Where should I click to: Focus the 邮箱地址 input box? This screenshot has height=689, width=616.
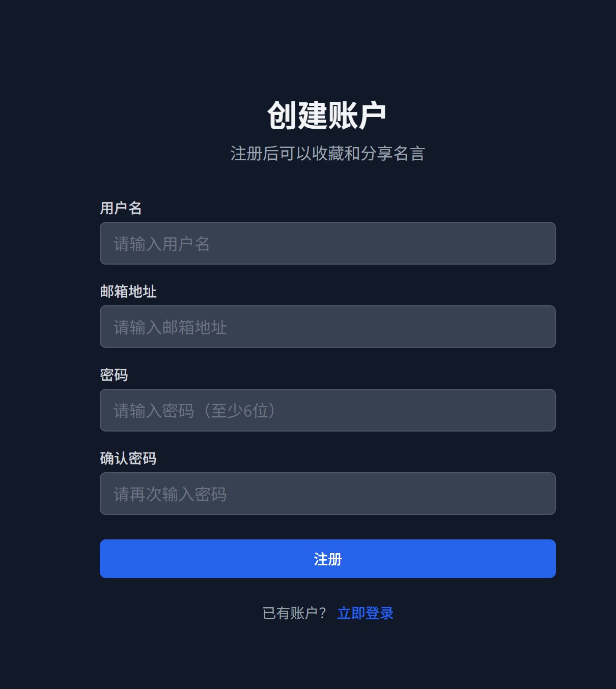(x=327, y=327)
